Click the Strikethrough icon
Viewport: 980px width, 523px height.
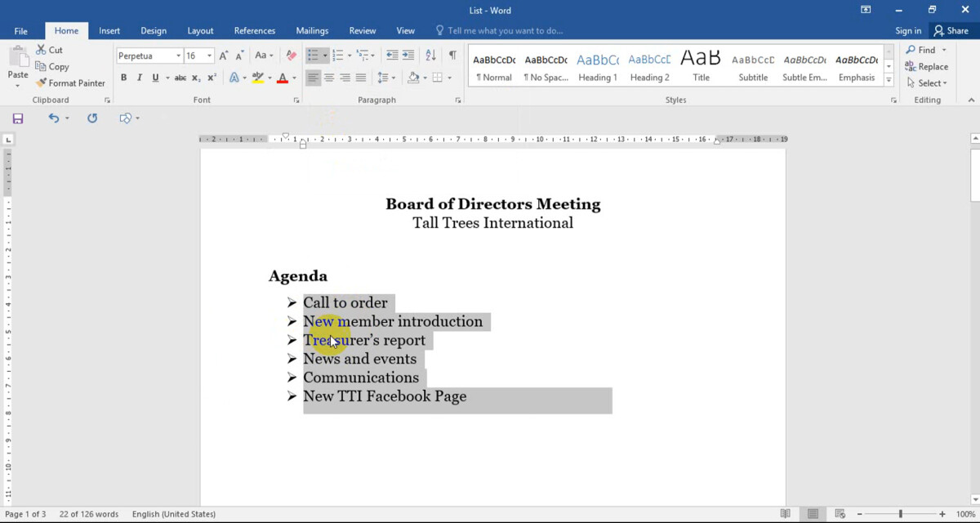(180, 78)
